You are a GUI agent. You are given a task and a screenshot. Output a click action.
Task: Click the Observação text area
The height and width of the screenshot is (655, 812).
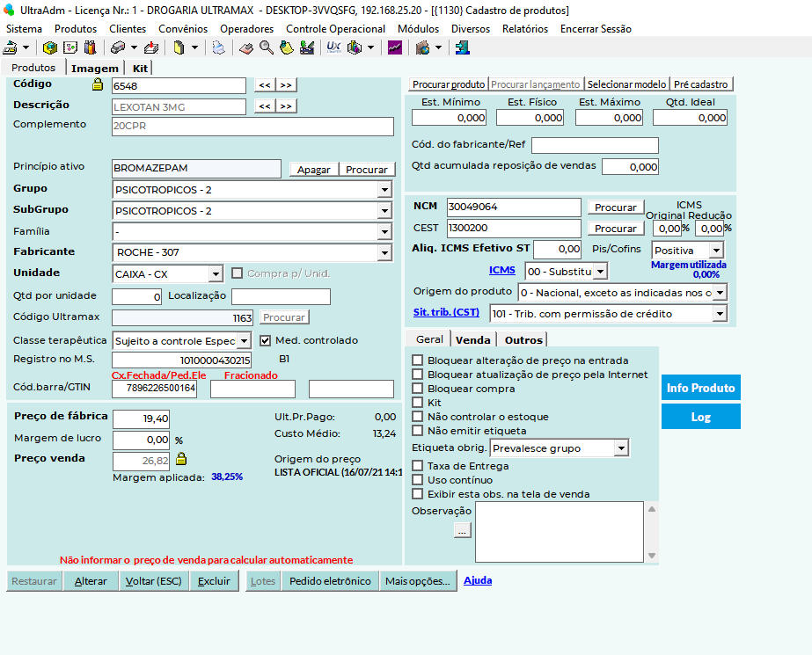point(560,532)
